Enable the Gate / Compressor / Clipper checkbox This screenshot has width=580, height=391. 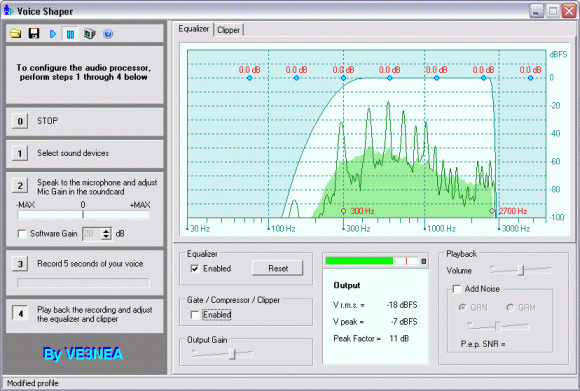(195, 315)
